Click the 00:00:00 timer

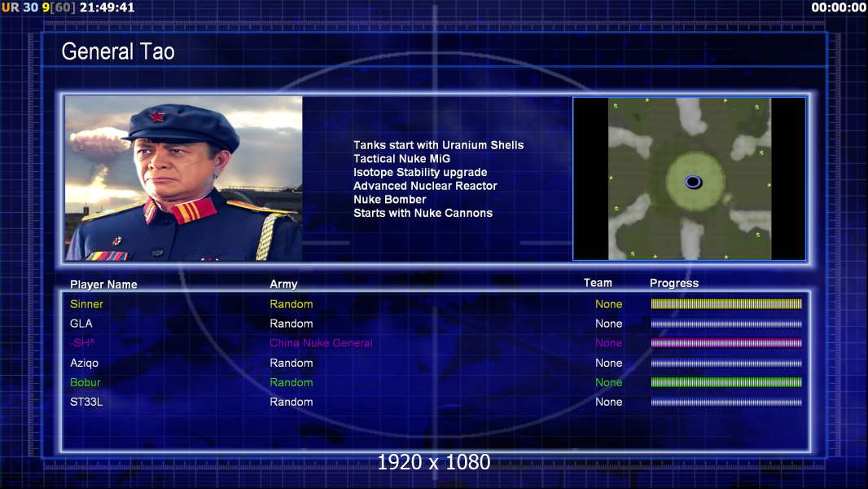pyautogui.click(x=839, y=8)
